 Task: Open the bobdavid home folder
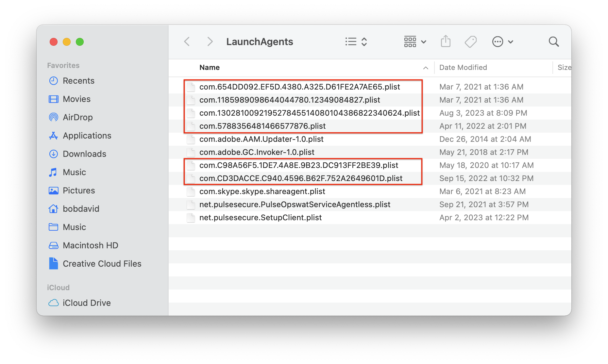click(x=81, y=208)
